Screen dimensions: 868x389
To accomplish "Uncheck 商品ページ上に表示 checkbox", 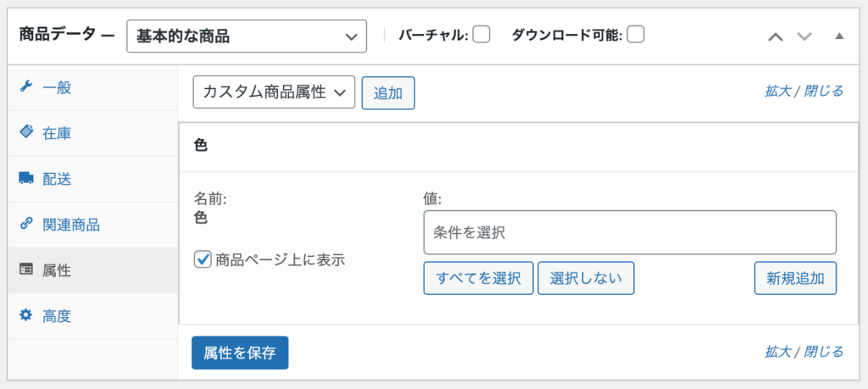I will coord(203,259).
